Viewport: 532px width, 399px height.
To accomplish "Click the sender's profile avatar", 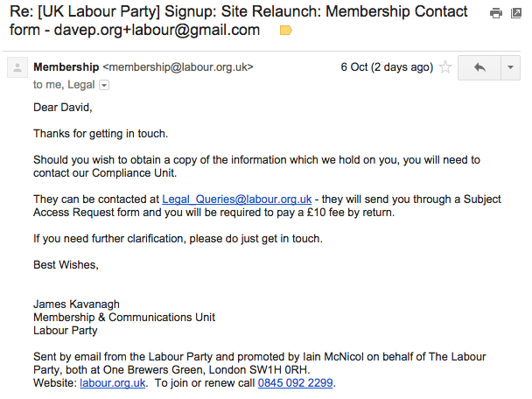I will click(x=17, y=68).
